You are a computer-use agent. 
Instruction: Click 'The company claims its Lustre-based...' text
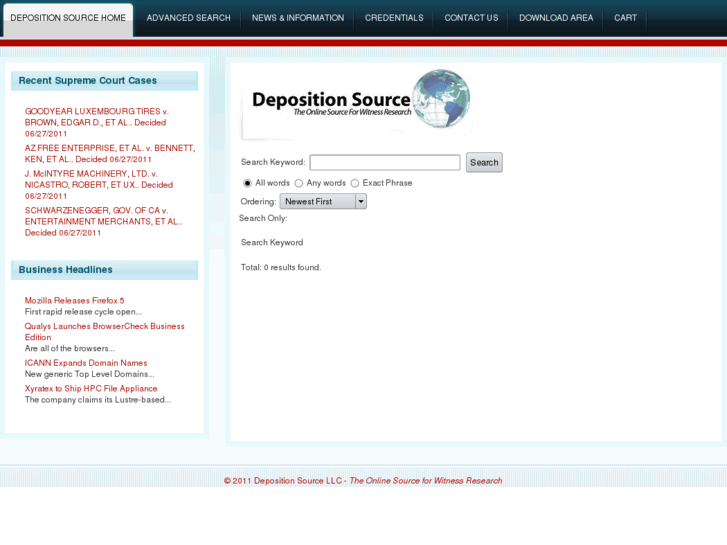98,400
